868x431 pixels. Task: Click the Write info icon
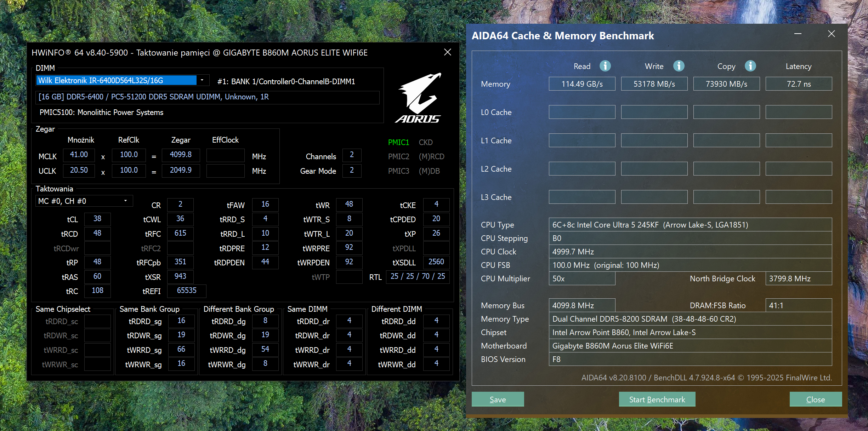click(x=679, y=66)
